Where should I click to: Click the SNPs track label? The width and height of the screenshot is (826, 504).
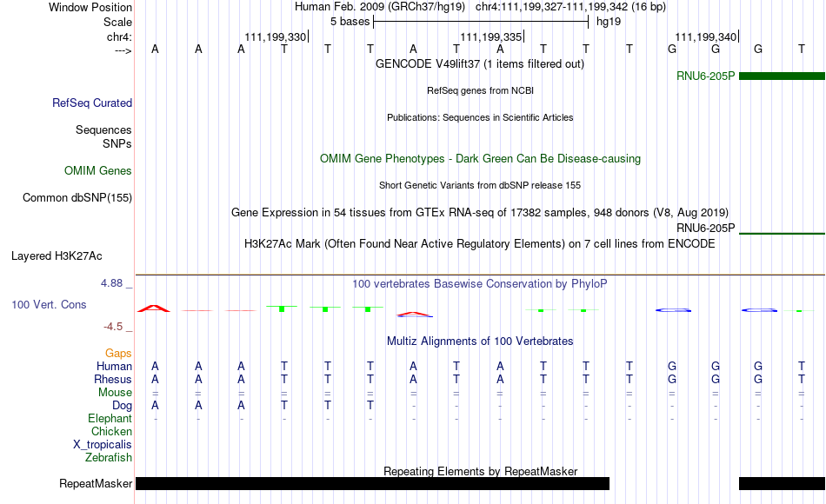(117, 143)
